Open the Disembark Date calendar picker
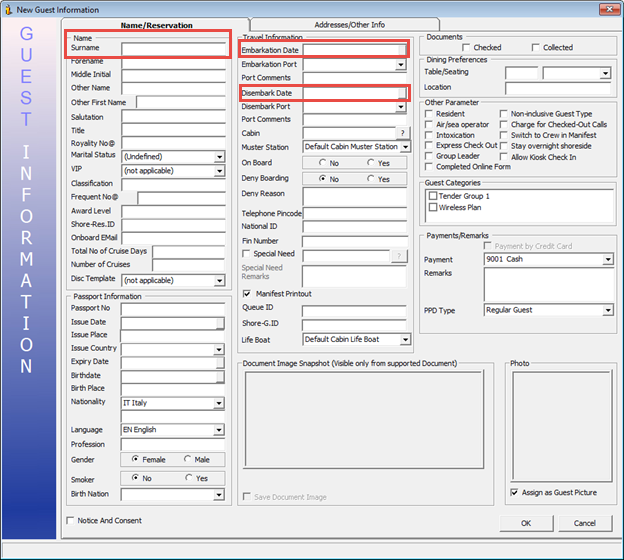624x560 pixels. (402, 93)
